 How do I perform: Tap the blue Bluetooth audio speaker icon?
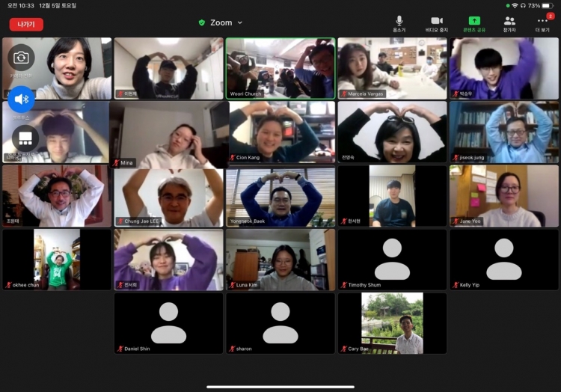click(x=22, y=99)
